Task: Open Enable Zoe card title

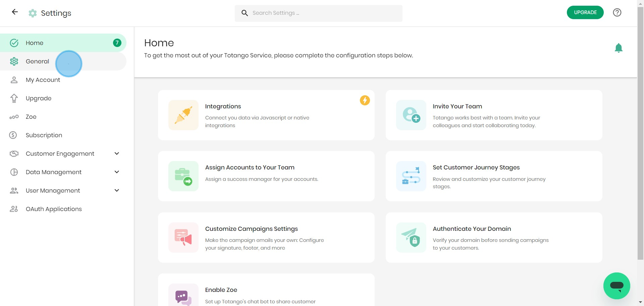Action: point(221,290)
